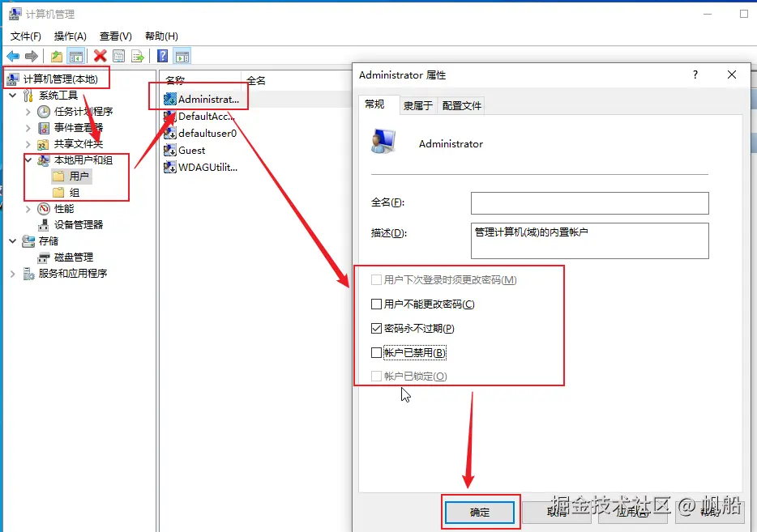757x532 pixels.
Task: Click the 确定 button
Action: click(480, 512)
